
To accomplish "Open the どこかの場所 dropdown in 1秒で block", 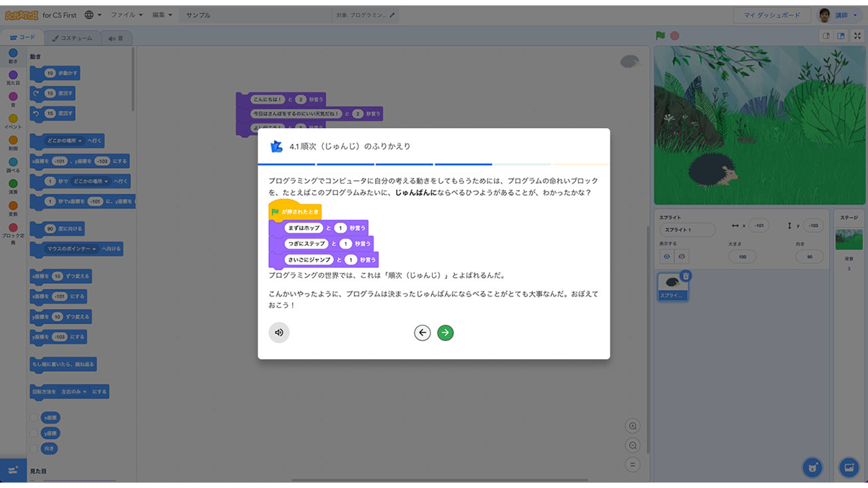I will 91,182.
